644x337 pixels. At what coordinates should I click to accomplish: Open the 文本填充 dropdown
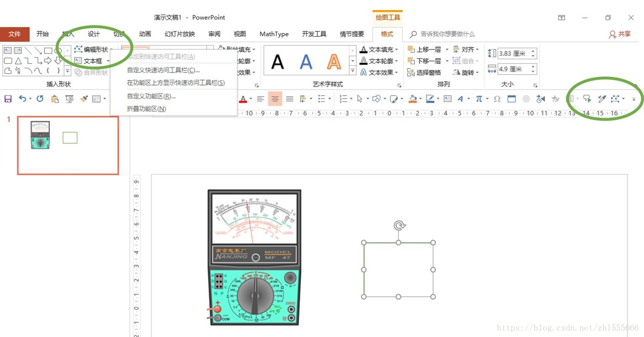point(379,49)
